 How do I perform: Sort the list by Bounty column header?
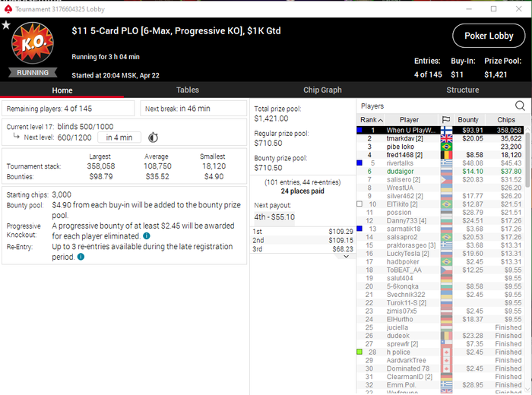468,120
